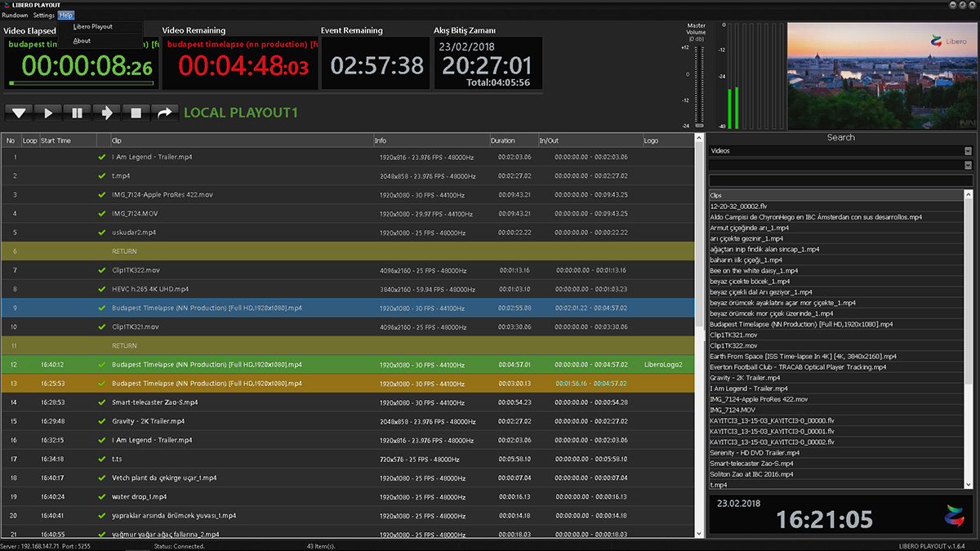The width and height of the screenshot is (980, 551).
Task: Select the RETURN row number 11
Action: point(347,345)
